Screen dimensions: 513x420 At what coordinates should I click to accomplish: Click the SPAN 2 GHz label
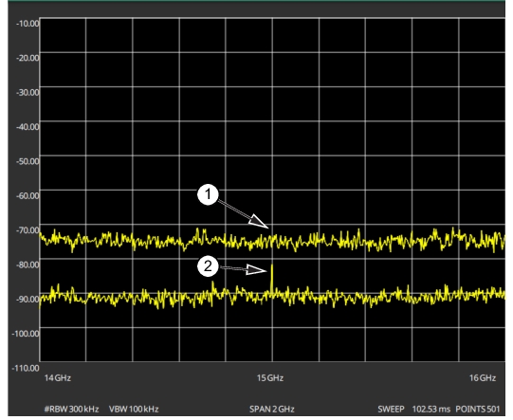click(272, 409)
